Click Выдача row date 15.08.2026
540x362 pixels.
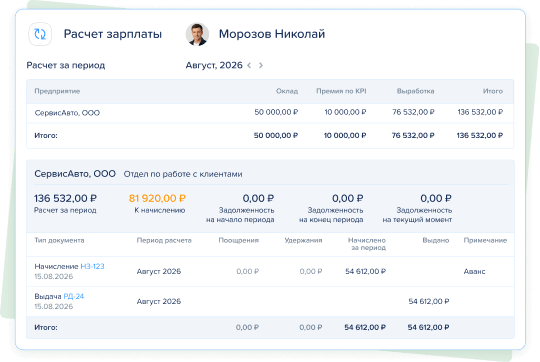click(x=54, y=306)
